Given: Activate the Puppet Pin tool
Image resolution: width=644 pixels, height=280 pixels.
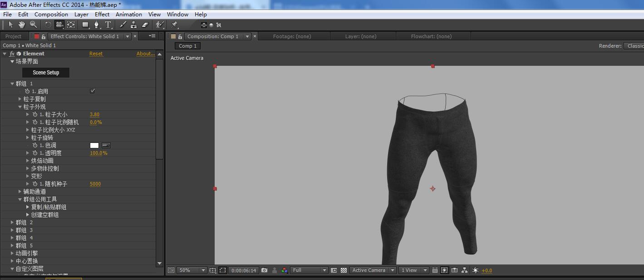Looking at the screenshot, I should tap(175, 25).
